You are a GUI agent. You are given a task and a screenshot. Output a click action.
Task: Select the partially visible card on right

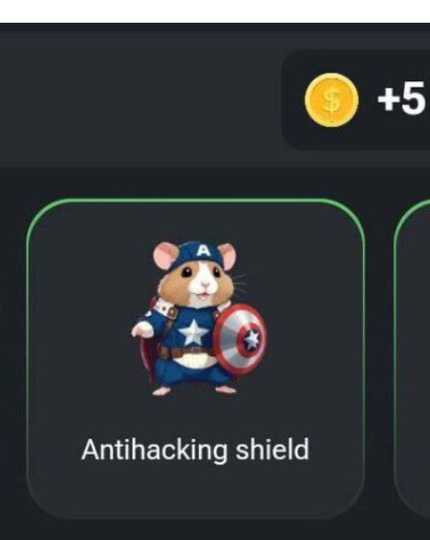pos(412,358)
